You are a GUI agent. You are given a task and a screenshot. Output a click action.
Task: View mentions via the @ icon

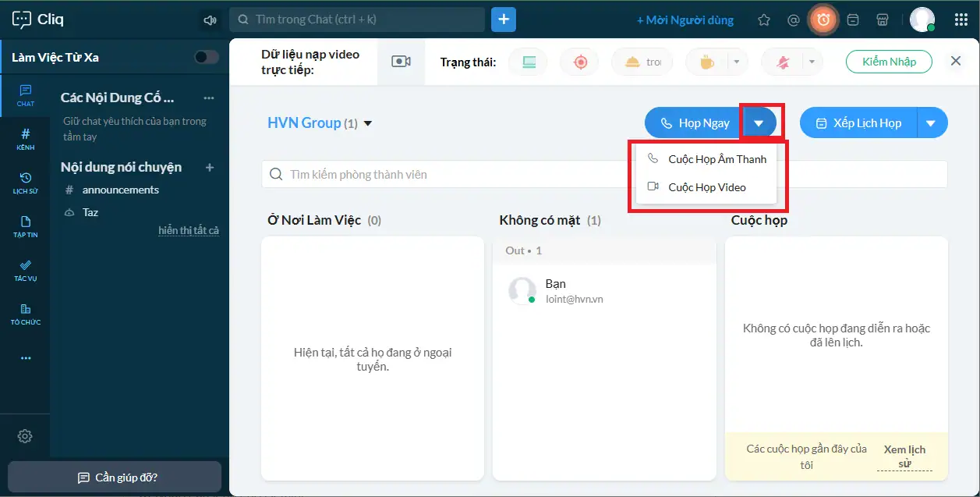click(x=794, y=20)
